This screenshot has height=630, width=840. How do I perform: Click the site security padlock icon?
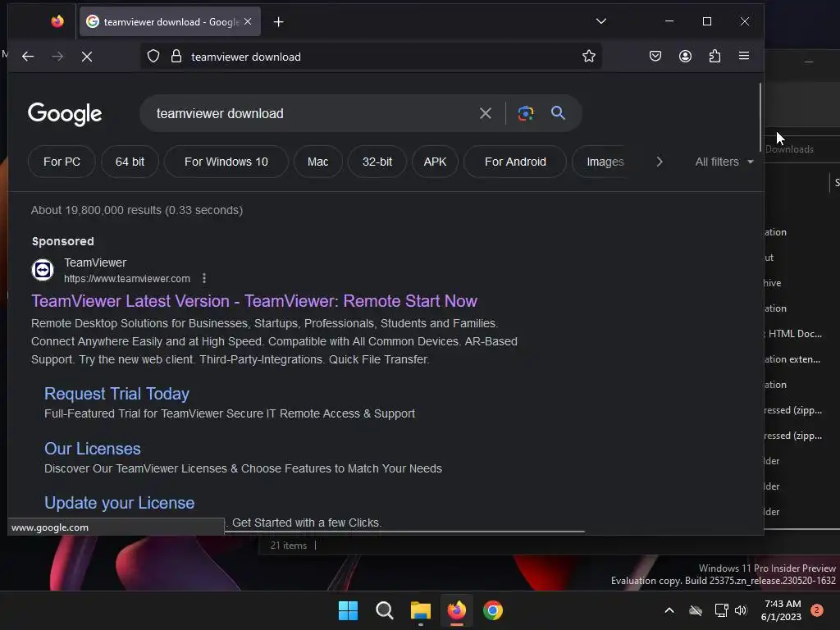pos(176,57)
